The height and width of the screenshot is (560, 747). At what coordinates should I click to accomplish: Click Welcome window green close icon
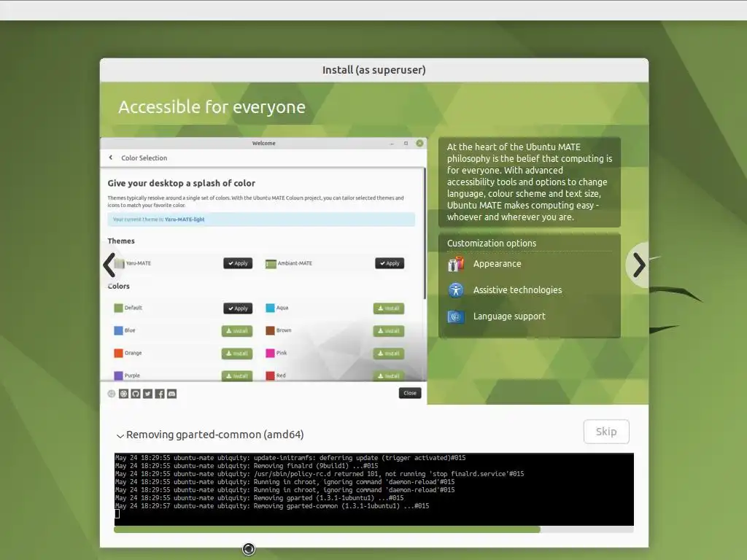(x=419, y=143)
